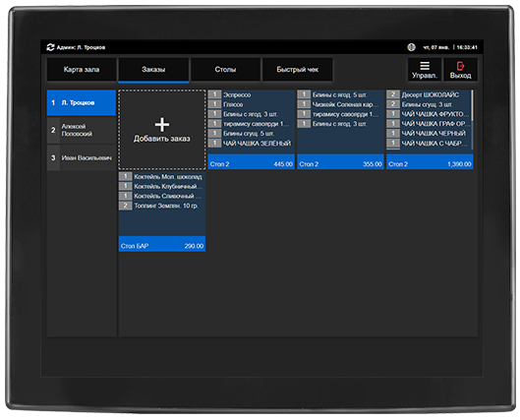Image resolution: width=520 pixels, height=420 pixels.
Task: Open the Стол 2 order totaling 1,390.00
Action: (x=430, y=130)
